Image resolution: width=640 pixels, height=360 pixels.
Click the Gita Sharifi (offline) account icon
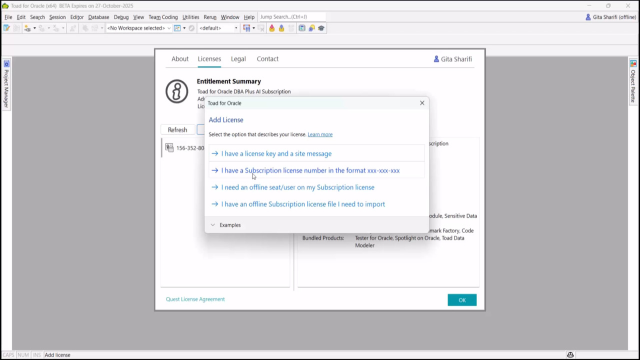(588, 17)
